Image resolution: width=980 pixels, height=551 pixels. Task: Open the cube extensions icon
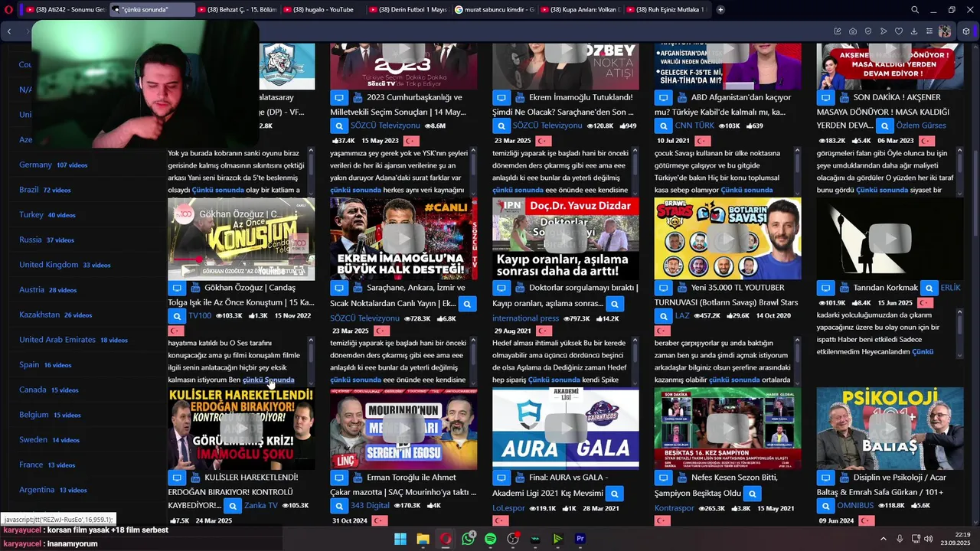click(x=966, y=31)
